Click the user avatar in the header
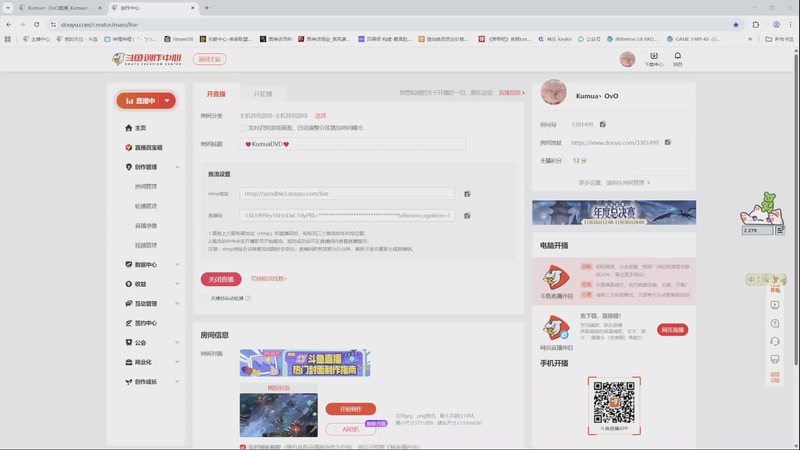 627,59
